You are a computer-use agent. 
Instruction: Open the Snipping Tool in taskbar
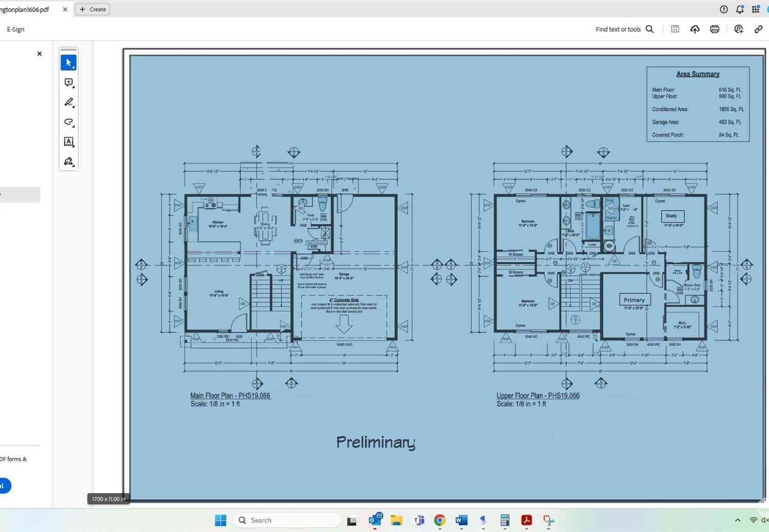click(x=549, y=520)
